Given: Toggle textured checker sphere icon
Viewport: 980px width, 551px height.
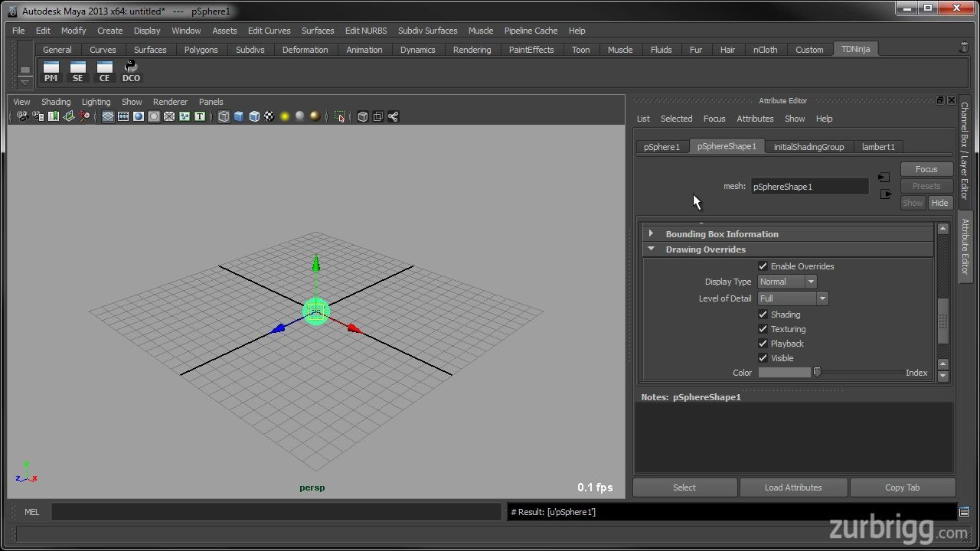Looking at the screenshot, I should (269, 116).
